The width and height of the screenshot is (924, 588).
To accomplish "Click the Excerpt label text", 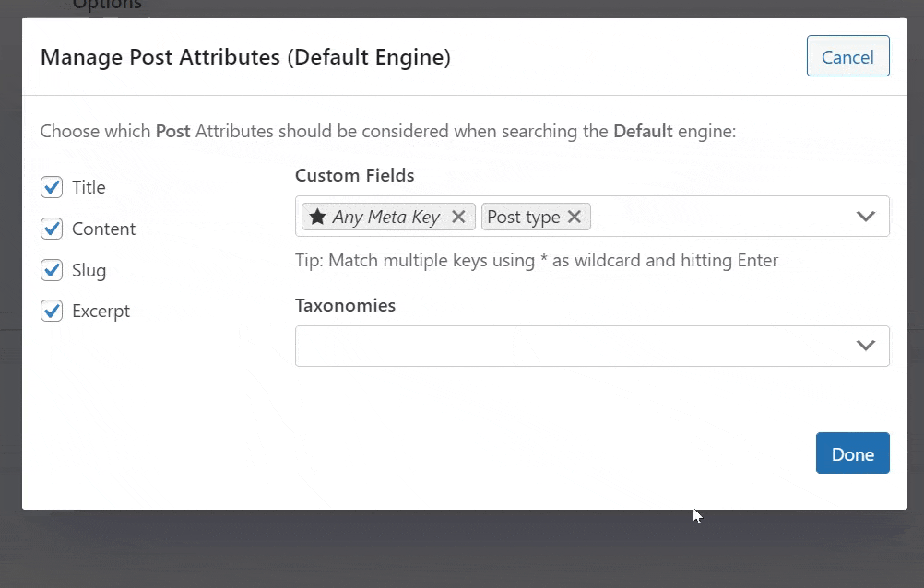I will [101, 312].
